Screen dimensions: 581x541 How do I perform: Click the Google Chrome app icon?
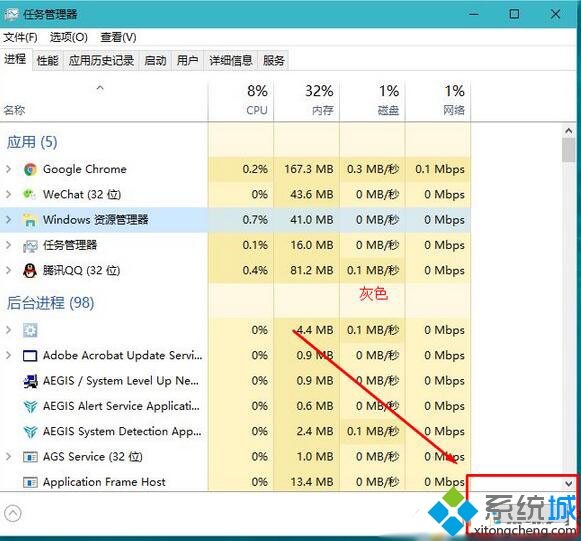click(30, 169)
